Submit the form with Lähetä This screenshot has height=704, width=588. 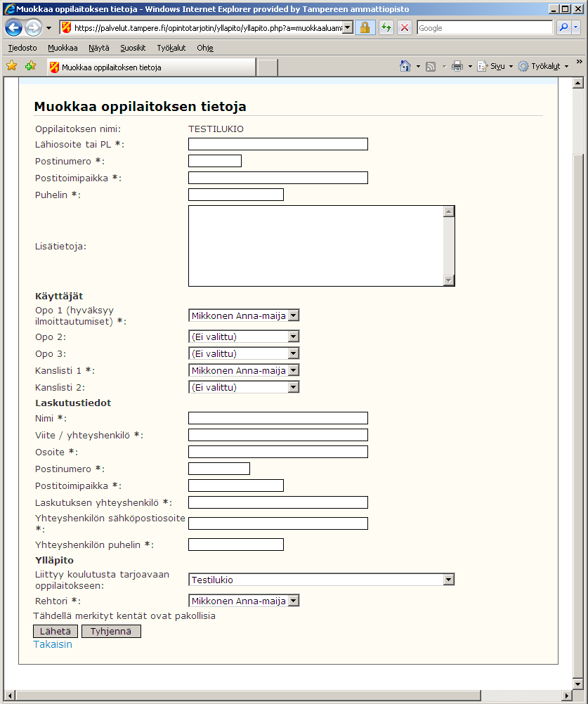(x=55, y=631)
